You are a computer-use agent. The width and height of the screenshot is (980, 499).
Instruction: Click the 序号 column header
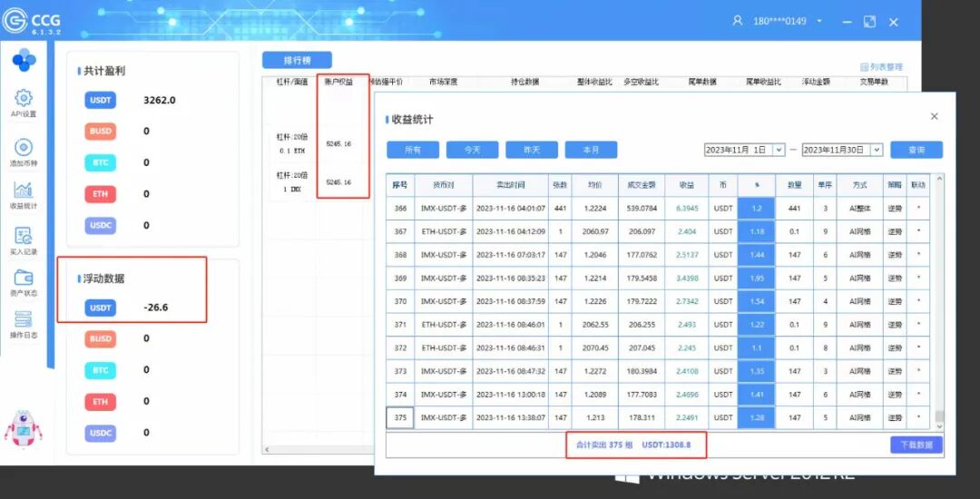[400, 185]
